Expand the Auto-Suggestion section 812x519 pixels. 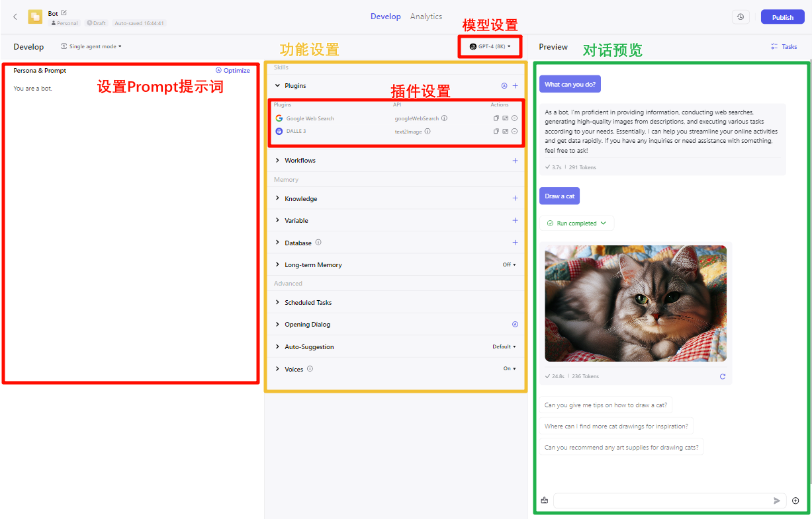278,346
